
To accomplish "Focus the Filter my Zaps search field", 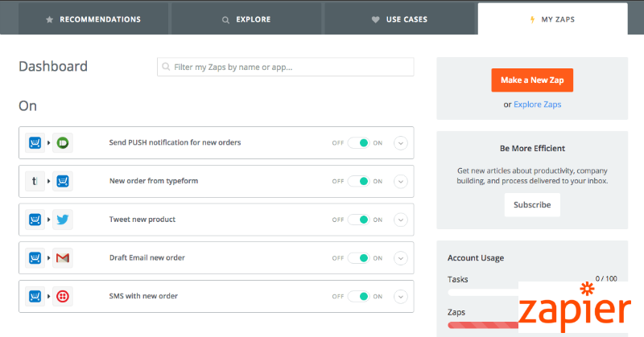I will point(286,67).
